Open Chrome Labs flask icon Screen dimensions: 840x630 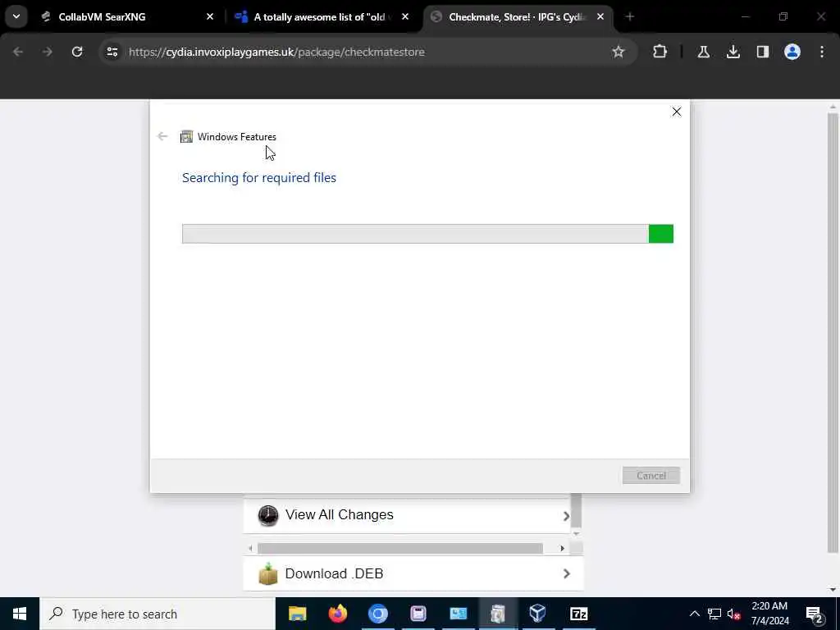pos(703,52)
